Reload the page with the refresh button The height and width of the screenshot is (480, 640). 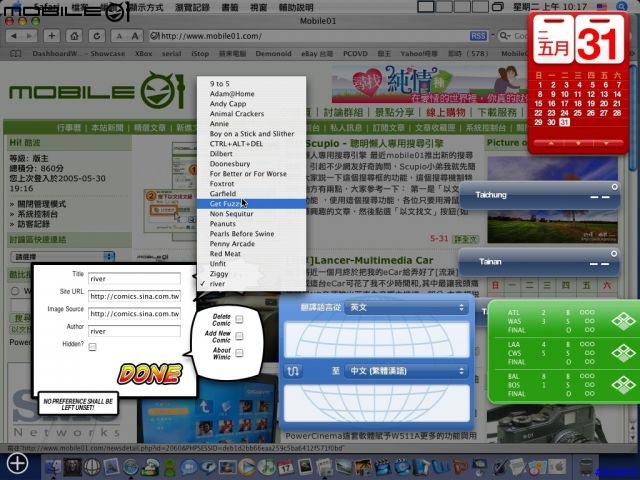97,36
